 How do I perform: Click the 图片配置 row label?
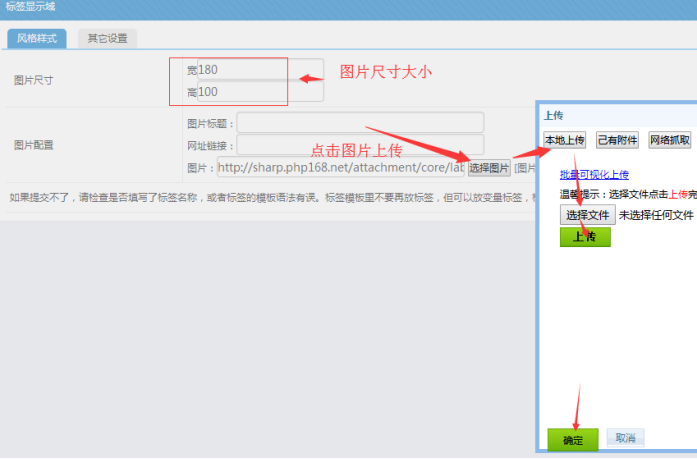(34, 145)
